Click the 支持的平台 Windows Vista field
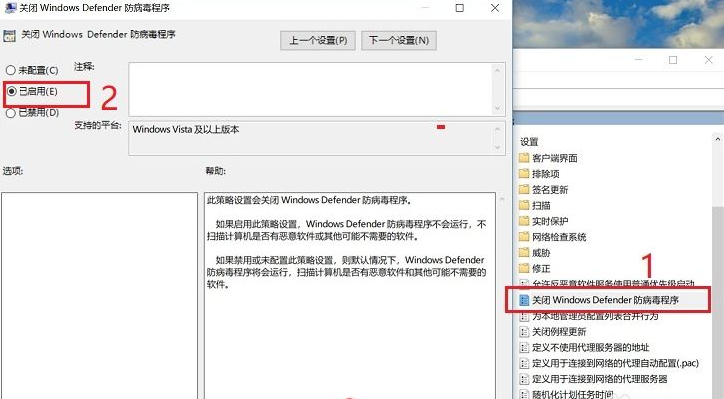The image size is (724, 399). tap(310, 138)
